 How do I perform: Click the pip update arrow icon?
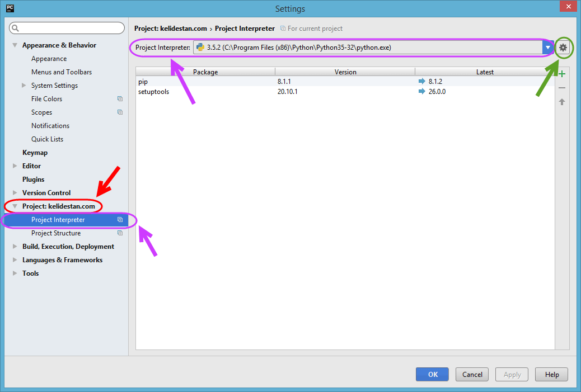[x=421, y=81]
